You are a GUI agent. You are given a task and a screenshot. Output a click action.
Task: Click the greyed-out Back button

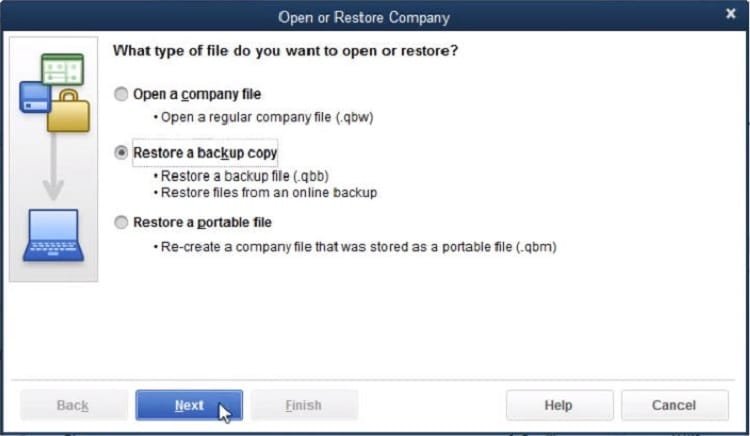[73, 405]
